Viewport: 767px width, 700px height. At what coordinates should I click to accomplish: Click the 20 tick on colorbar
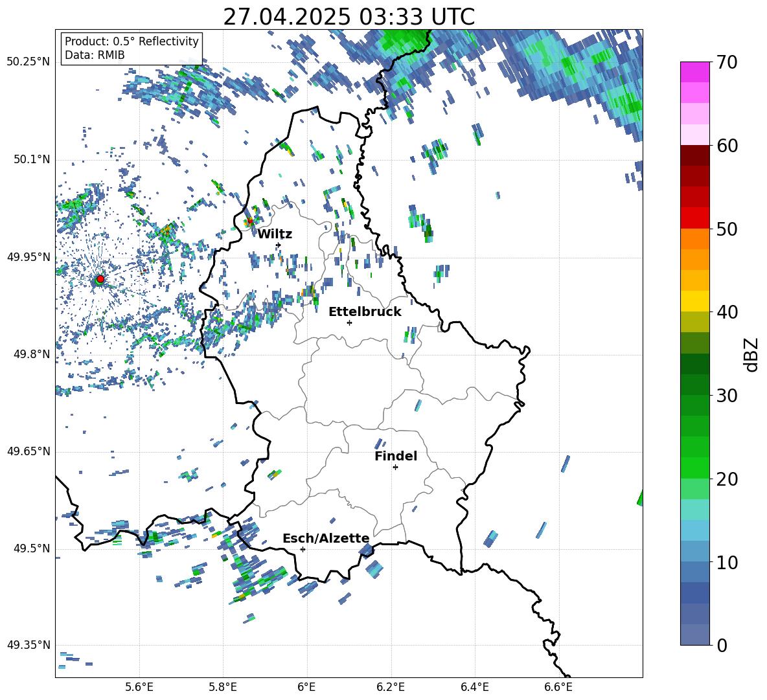(727, 479)
